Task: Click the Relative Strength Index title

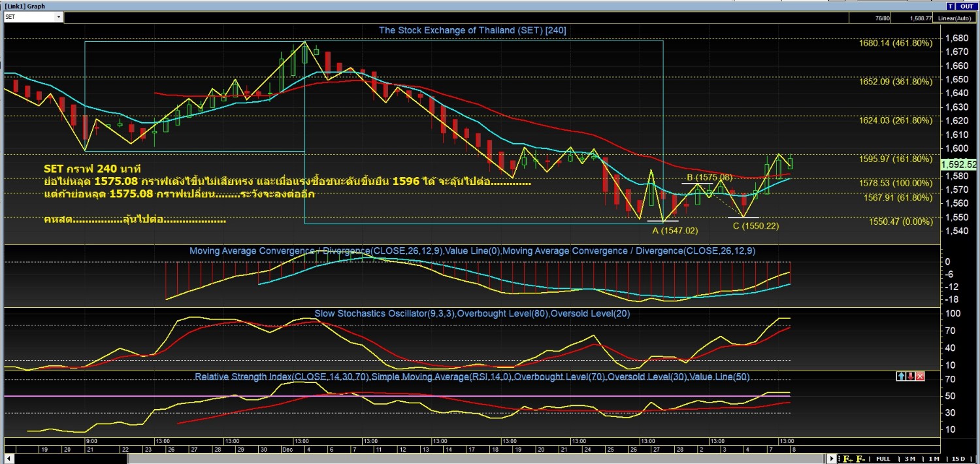Action: click(472, 377)
